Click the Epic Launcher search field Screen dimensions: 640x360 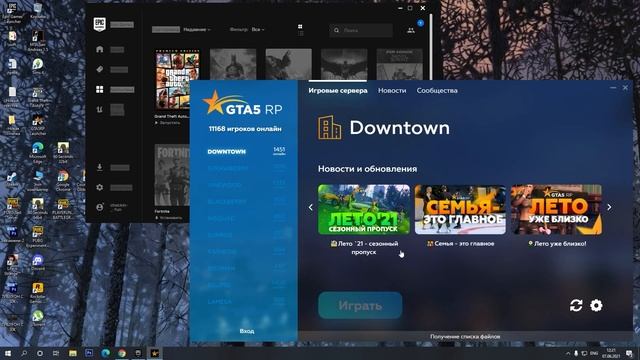361,30
